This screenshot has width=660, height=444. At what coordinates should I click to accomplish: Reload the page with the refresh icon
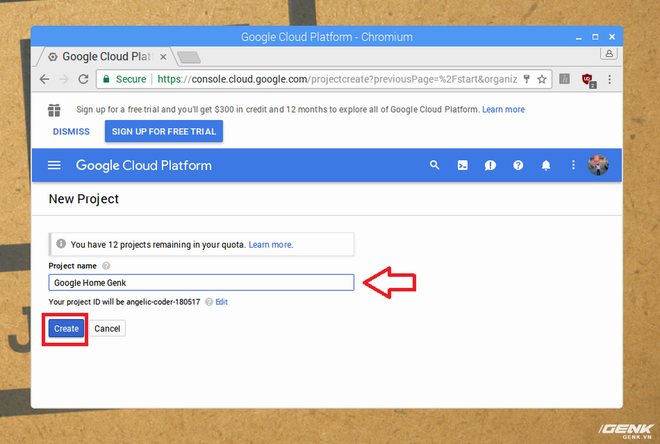(83, 79)
